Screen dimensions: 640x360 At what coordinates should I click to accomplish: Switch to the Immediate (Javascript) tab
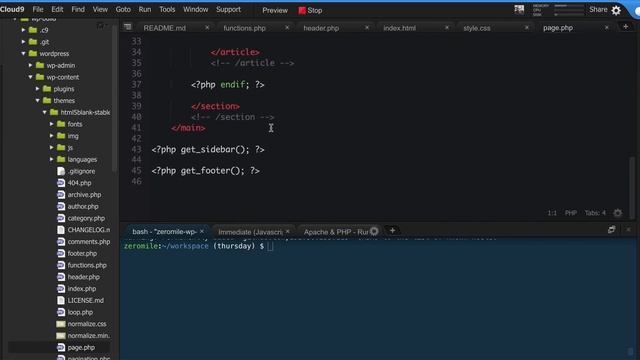click(250, 232)
